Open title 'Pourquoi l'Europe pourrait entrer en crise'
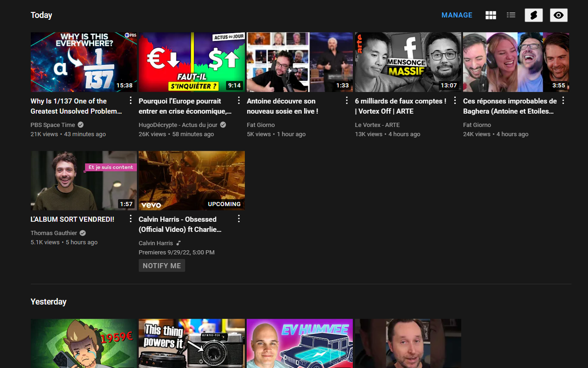The width and height of the screenshot is (588, 368). click(185, 106)
